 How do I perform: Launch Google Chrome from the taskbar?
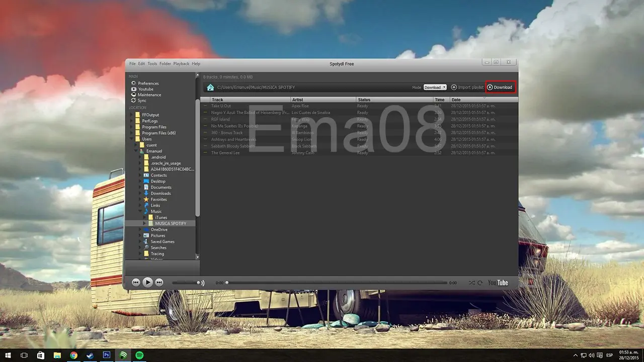(x=74, y=355)
